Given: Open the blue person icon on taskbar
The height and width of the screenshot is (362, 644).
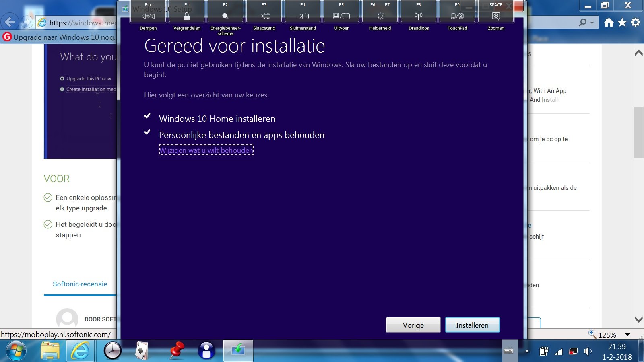Looking at the screenshot, I should [206, 351].
